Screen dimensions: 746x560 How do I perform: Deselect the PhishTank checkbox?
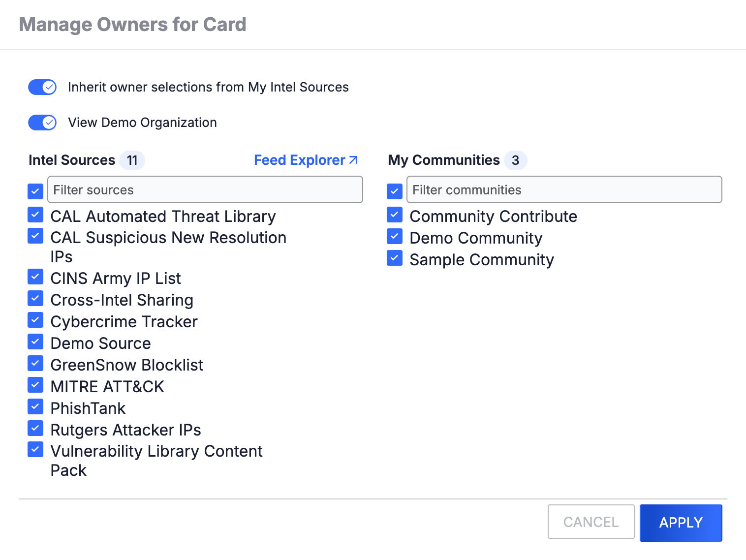(35, 406)
